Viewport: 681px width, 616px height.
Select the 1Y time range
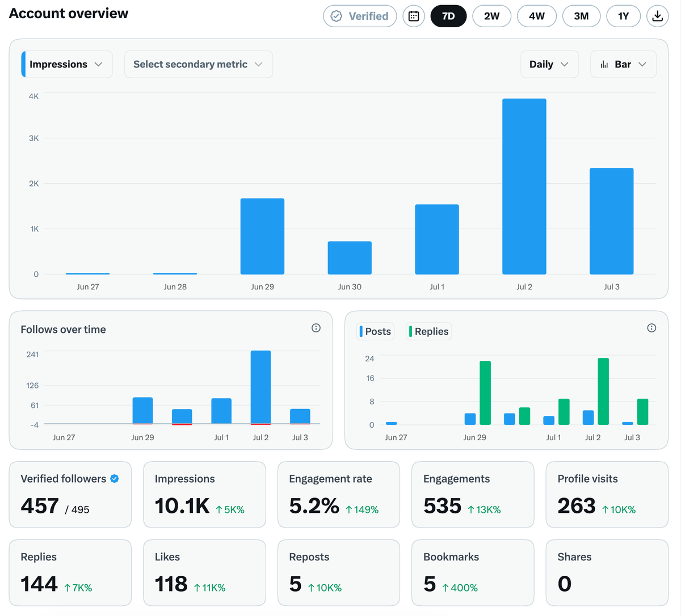624,16
